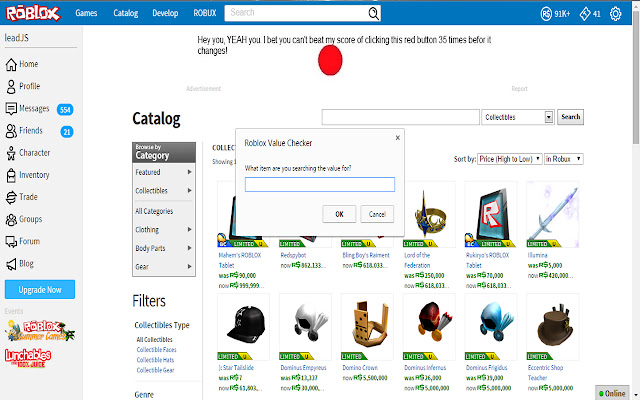Click the 554 messages badge
This screenshot has width=640, height=400.
[x=65, y=109]
